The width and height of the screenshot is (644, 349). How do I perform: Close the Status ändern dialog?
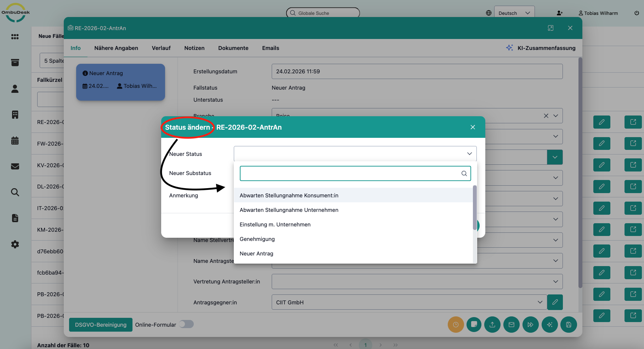tap(473, 127)
